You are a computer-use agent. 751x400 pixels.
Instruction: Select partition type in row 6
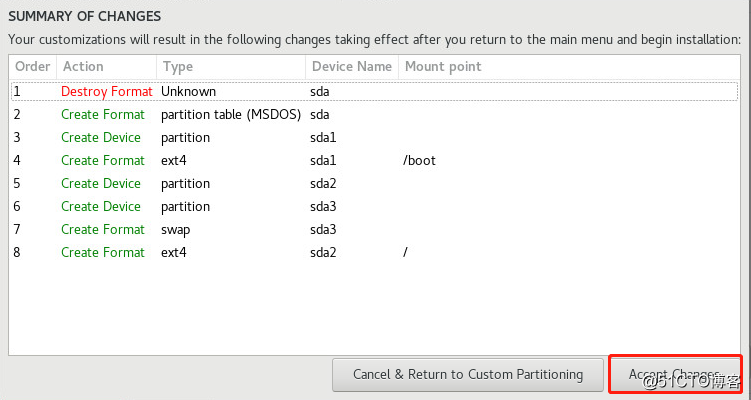coord(185,207)
